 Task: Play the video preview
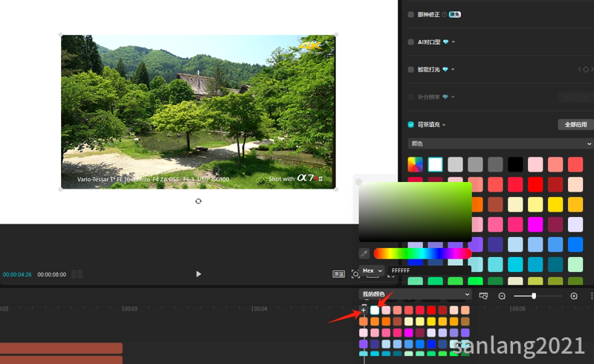point(198,274)
